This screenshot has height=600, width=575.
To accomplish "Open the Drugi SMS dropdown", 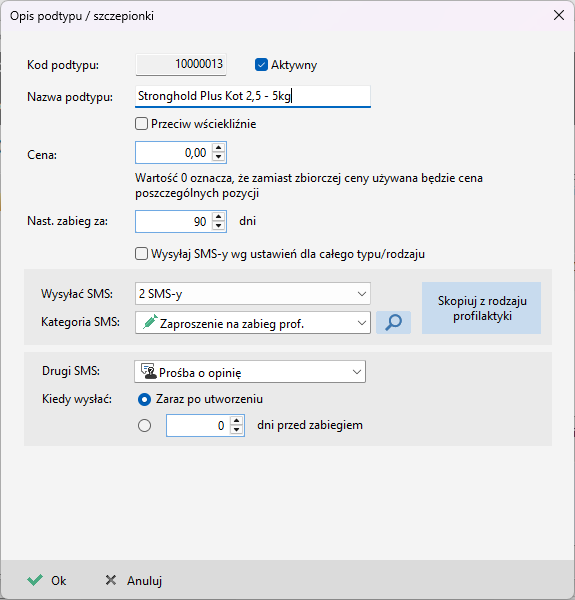I will (250, 372).
